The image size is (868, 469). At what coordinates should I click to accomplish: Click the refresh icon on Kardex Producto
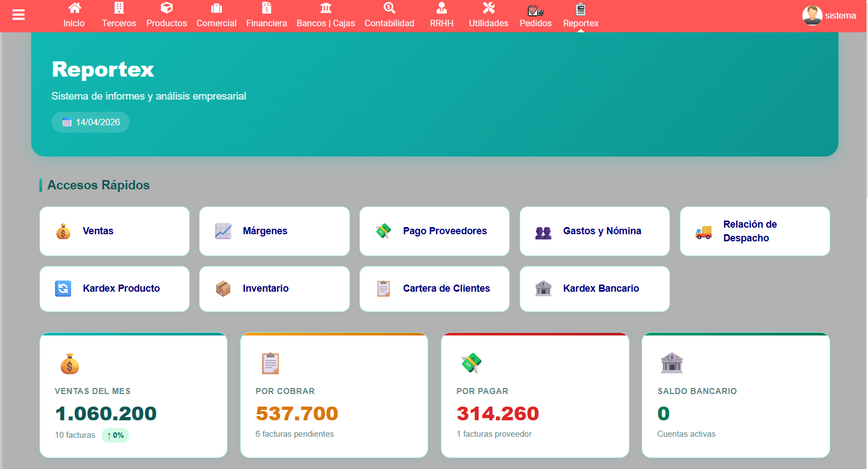click(63, 288)
